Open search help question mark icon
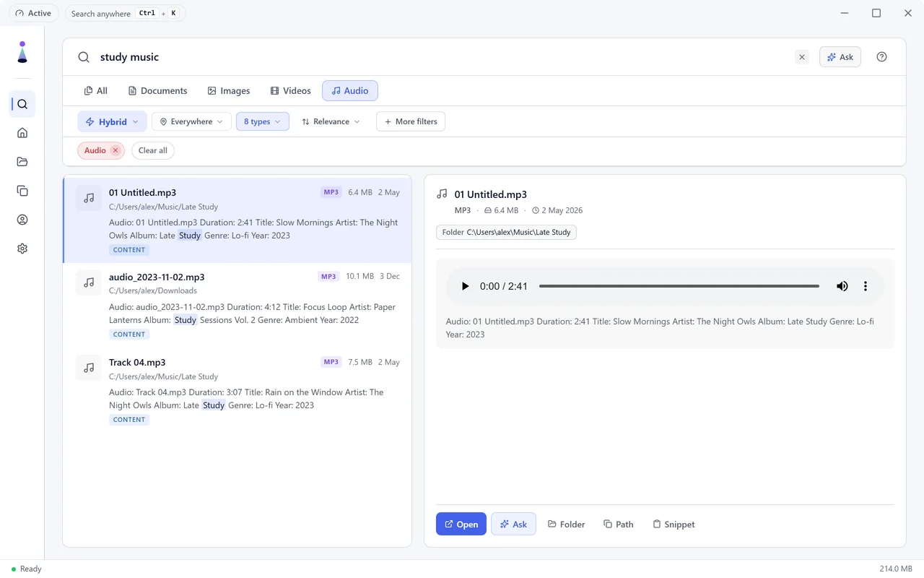The image size is (924, 578). click(x=881, y=57)
